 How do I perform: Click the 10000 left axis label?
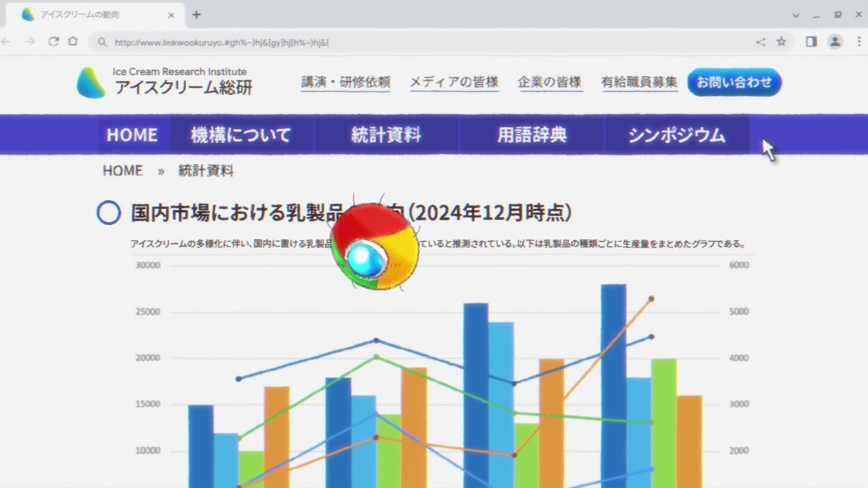pyautogui.click(x=148, y=450)
